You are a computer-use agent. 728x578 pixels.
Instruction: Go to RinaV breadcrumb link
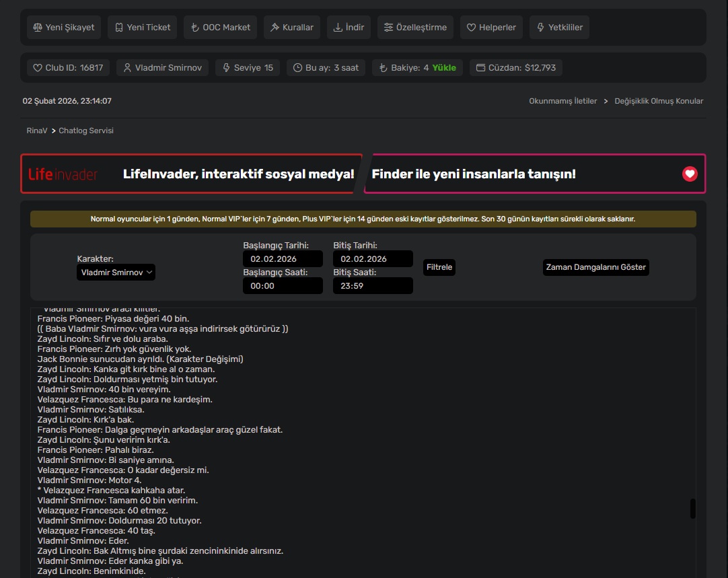coord(37,131)
